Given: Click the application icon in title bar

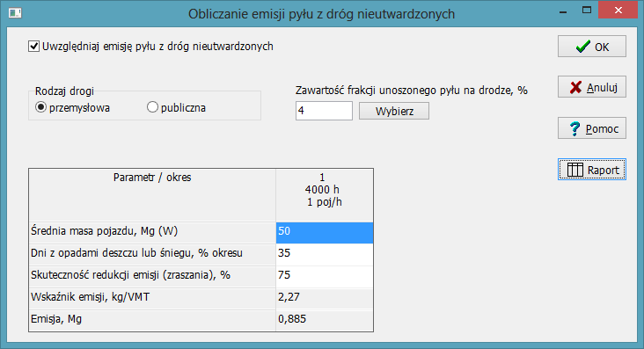Looking at the screenshot, I should coord(15,13).
